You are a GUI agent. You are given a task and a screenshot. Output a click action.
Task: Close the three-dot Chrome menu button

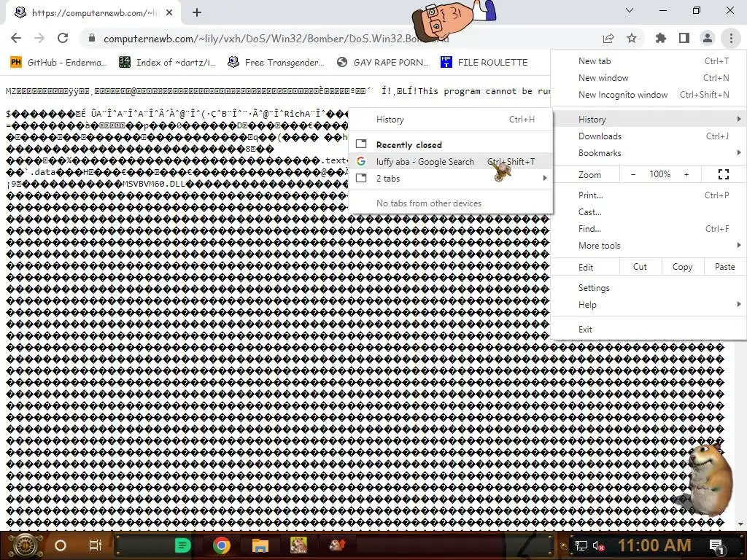731,38
